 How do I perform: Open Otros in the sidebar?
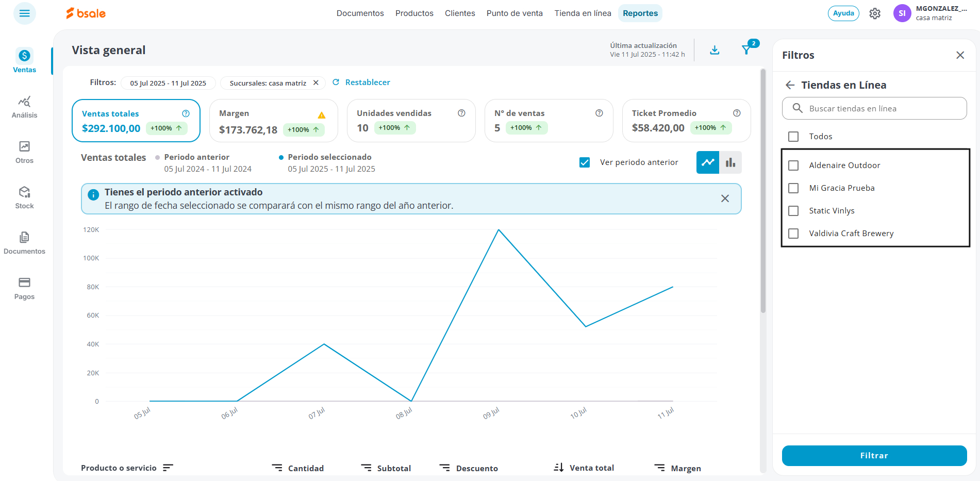(x=24, y=152)
